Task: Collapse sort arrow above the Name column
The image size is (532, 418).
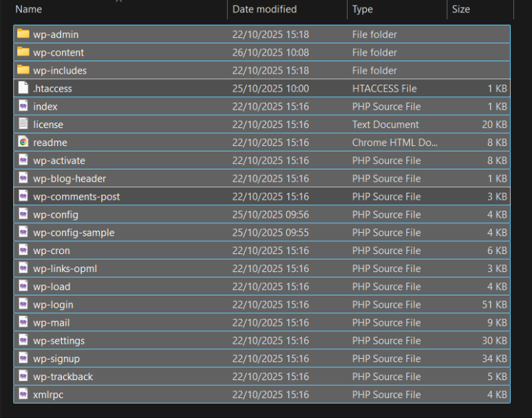Action: 118,1
